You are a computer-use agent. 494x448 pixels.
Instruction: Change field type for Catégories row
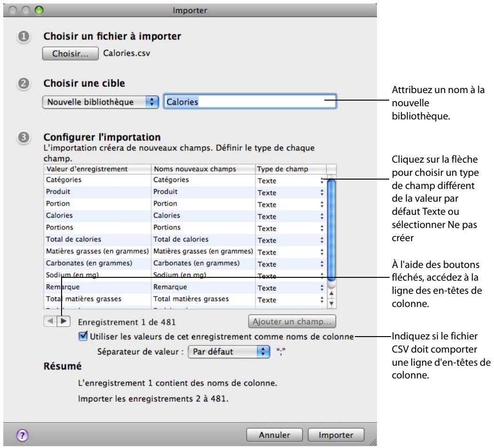(321, 181)
